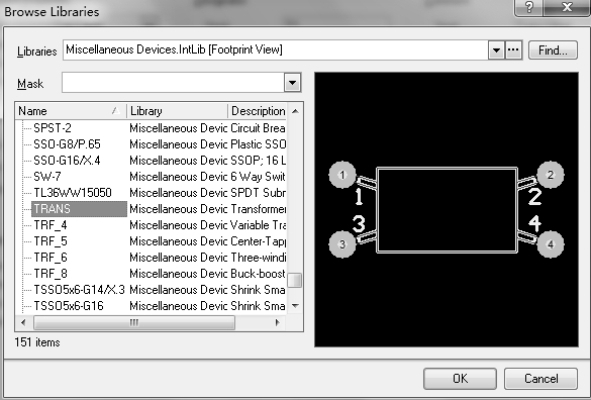Sort list by Library column header

(177, 111)
